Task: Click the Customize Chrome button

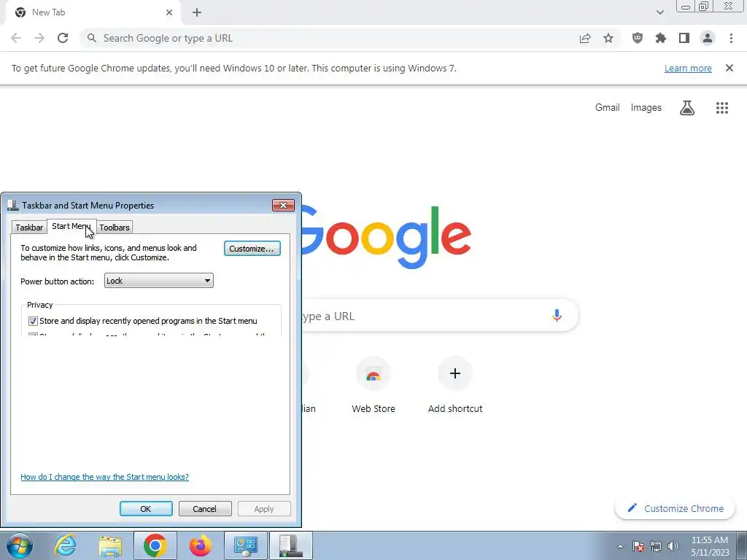Action: pos(676,508)
